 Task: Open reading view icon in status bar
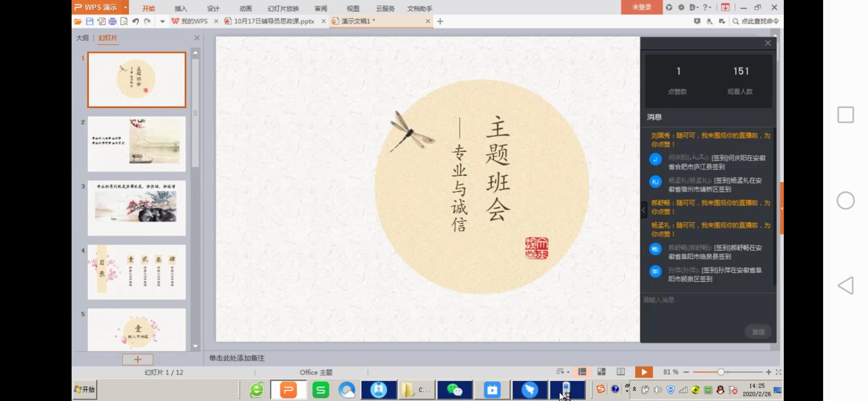point(621,372)
